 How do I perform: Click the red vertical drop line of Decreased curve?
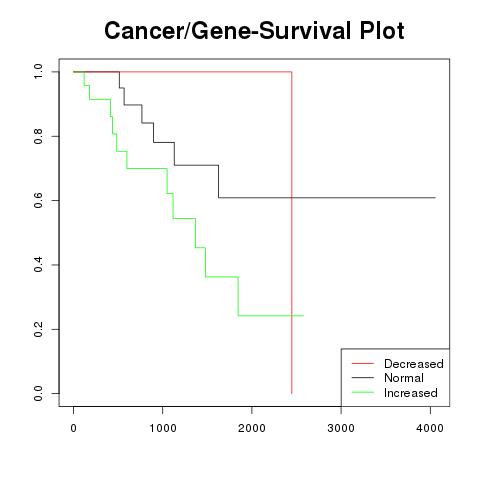292,233
